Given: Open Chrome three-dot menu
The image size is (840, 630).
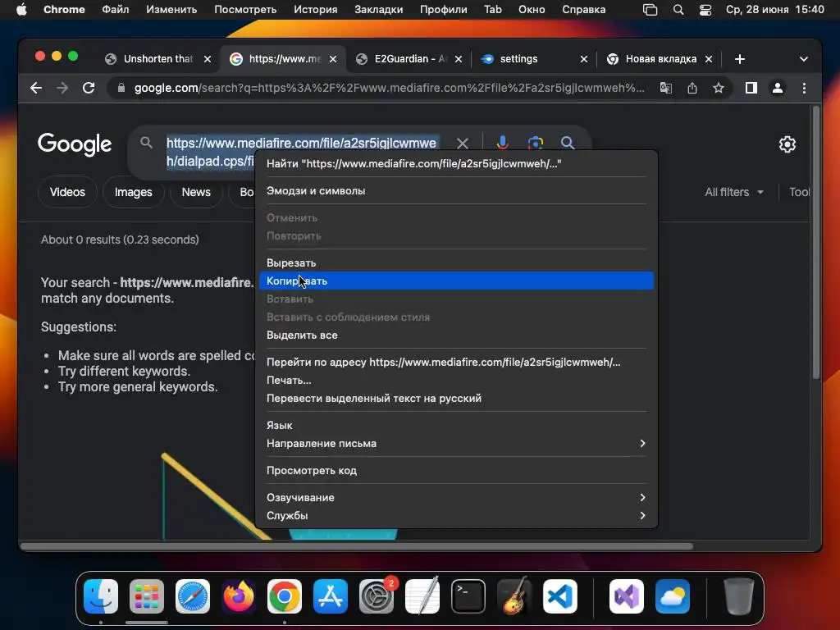Looking at the screenshot, I should tap(804, 88).
